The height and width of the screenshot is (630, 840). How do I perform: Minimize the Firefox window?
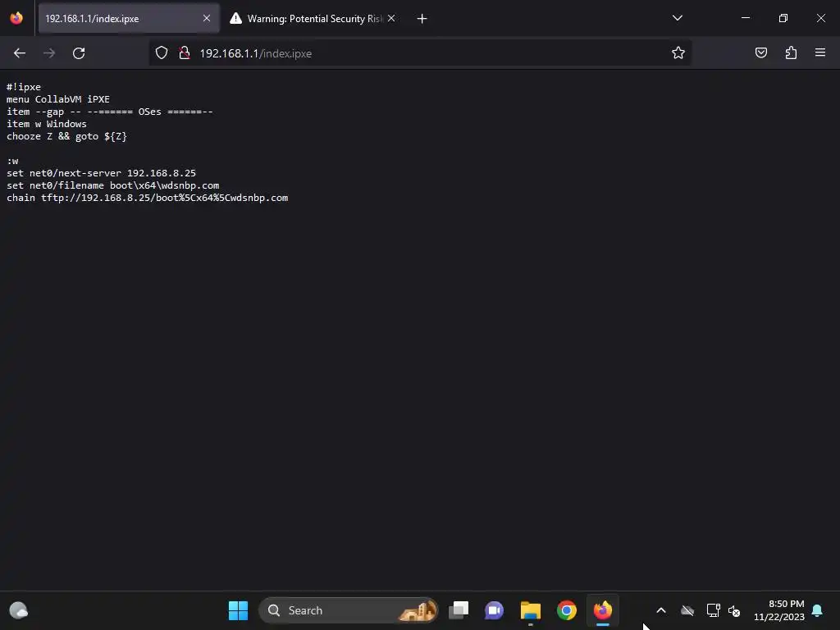[745, 18]
